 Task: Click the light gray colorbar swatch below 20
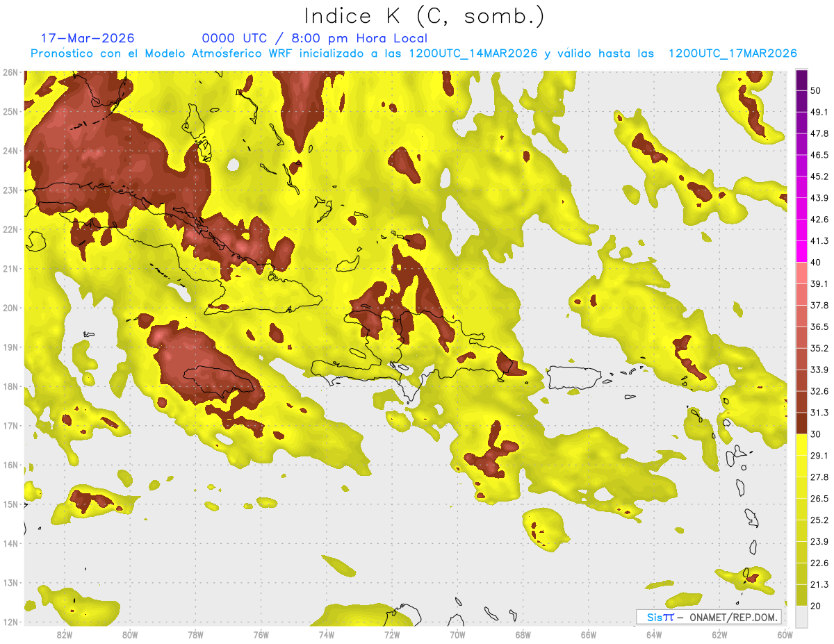pos(801,616)
